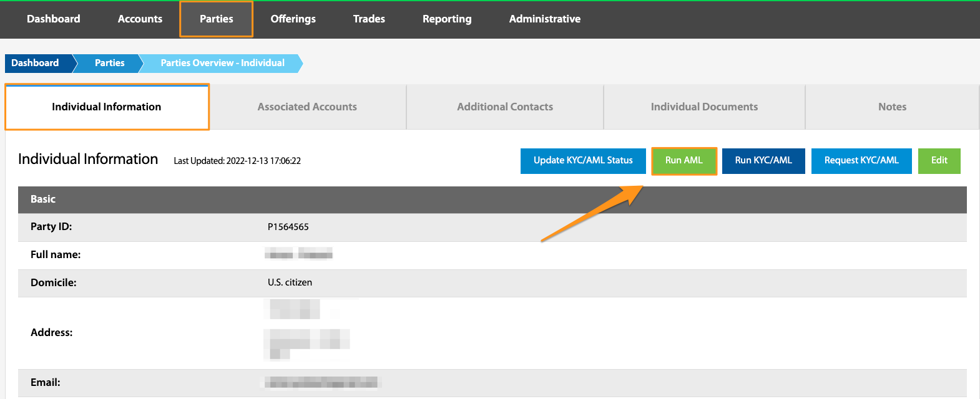Select the Party ID value P1564565
Screen dimensions: 980x399
(x=288, y=227)
